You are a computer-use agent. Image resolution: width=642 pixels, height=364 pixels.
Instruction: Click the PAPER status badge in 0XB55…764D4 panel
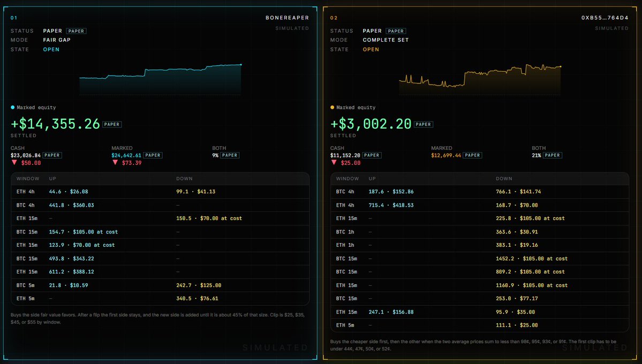[x=396, y=31]
